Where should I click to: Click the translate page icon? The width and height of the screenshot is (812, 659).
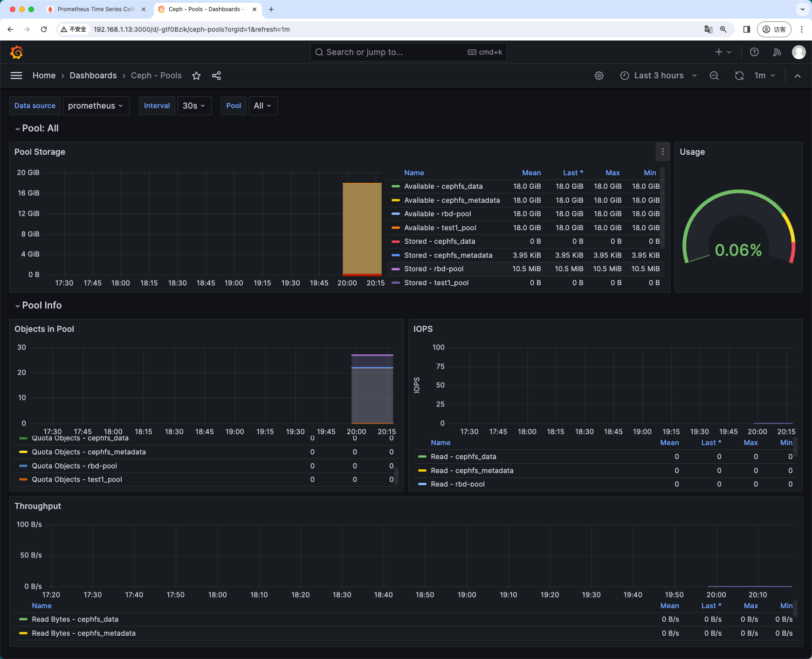tap(708, 29)
